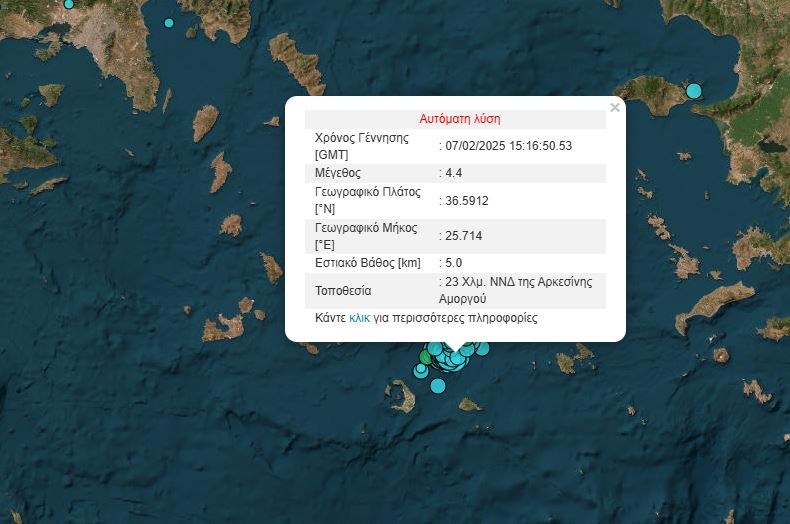Click the Αρκεσίνης Αμοργού location text

(x=515, y=290)
